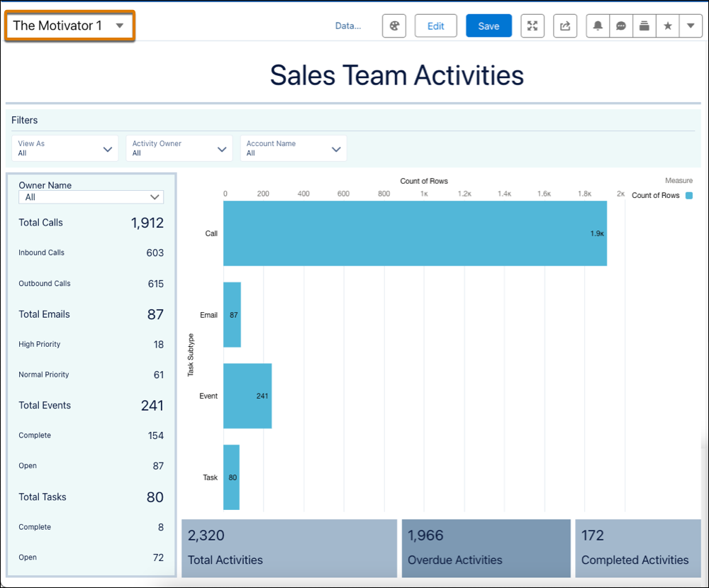Select the Total Activities 2,320 tile
This screenshot has height=588, width=709.
pos(289,548)
